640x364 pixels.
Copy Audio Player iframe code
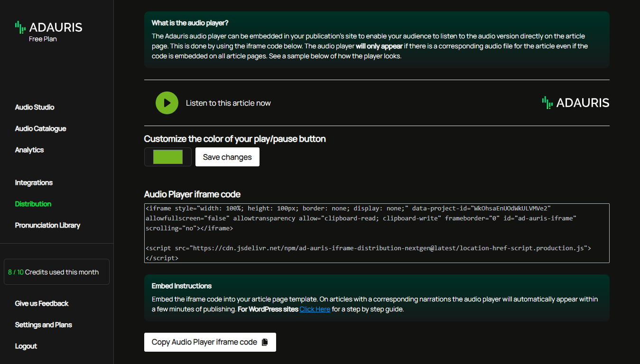tap(210, 342)
